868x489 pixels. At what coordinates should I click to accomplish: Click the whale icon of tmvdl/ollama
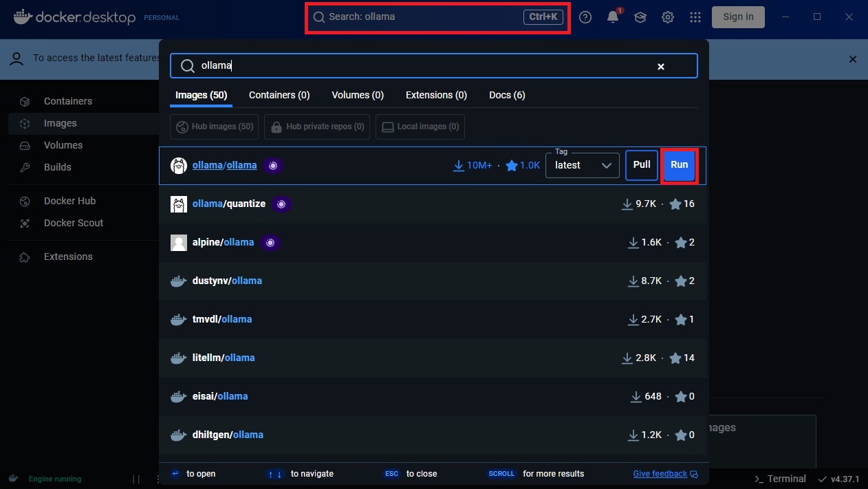[179, 320]
